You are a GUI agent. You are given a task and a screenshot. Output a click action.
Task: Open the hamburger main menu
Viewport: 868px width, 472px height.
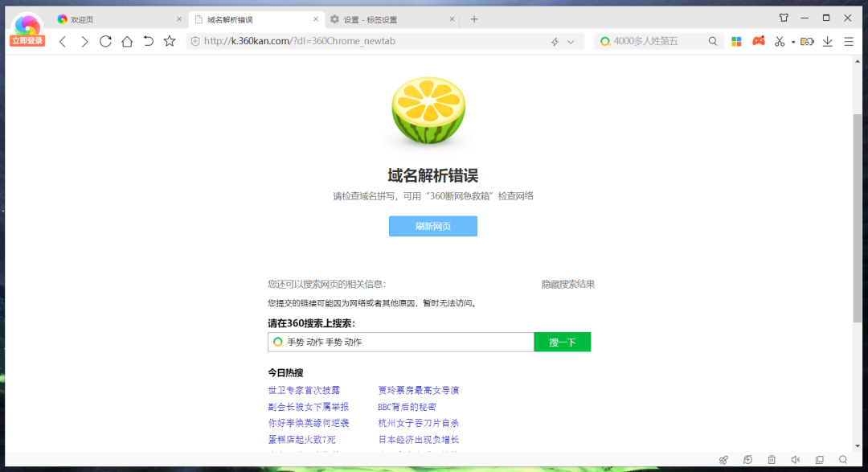849,42
